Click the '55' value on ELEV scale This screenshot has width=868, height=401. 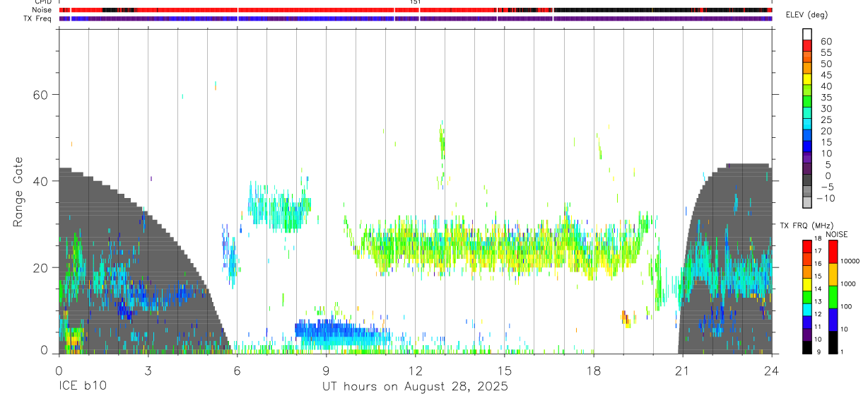click(826, 52)
